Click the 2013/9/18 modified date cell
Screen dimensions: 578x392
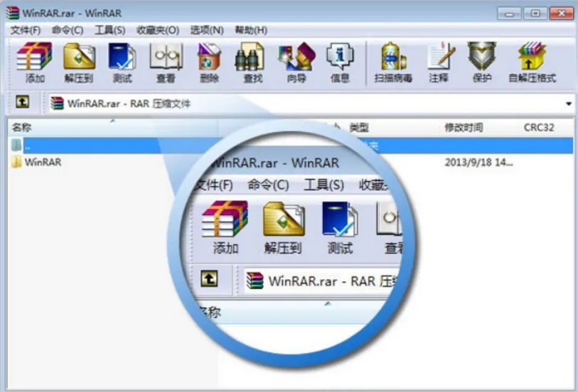click(478, 163)
